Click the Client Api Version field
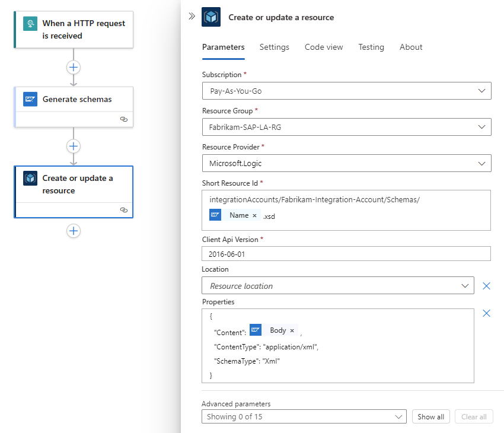 point(346,253)
